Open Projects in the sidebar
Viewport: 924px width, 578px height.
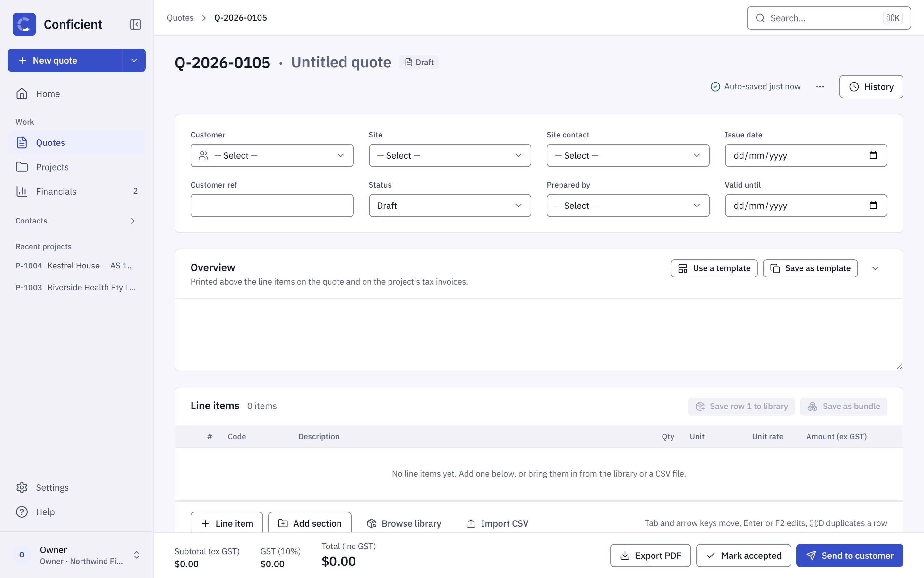[76, 167]
